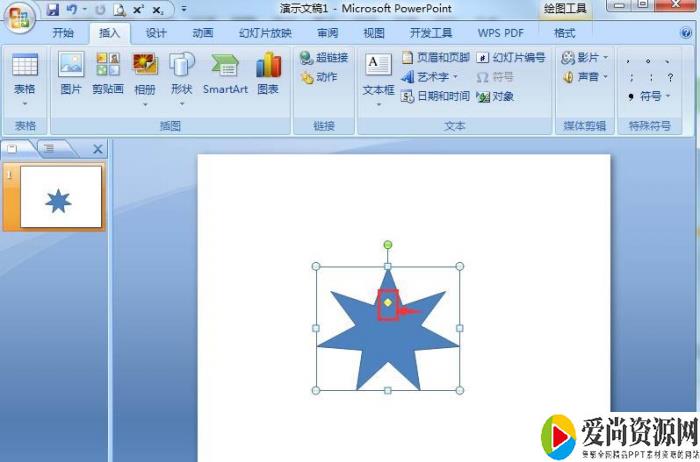This screenshot has height=462, width=700.
Task: Select the slide 1 thumbnail
Action: click(60, 197)
